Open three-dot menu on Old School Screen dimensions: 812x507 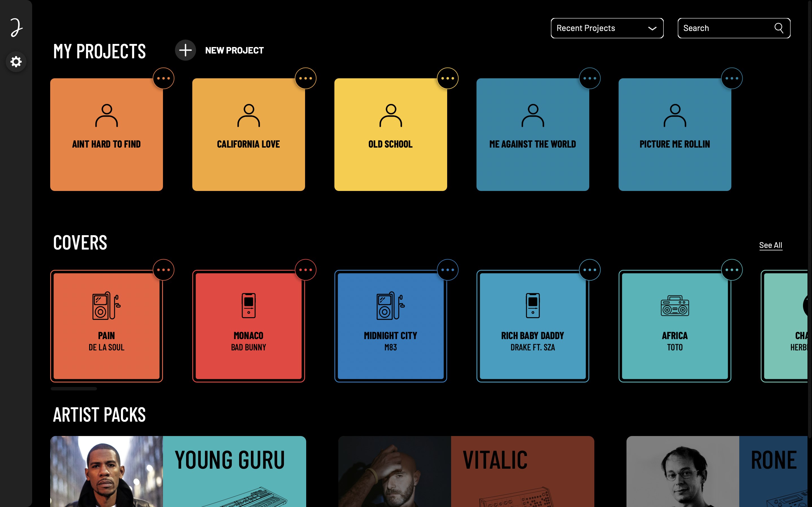coord(448,79)
